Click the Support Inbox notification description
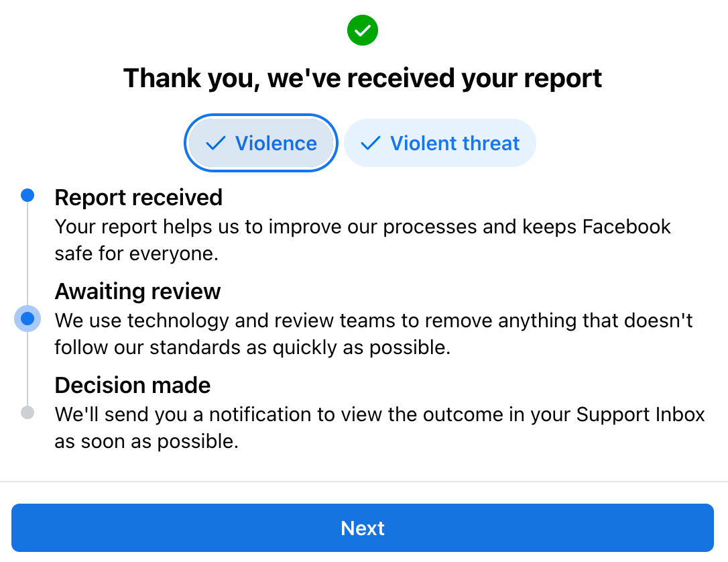 [379, 428]
